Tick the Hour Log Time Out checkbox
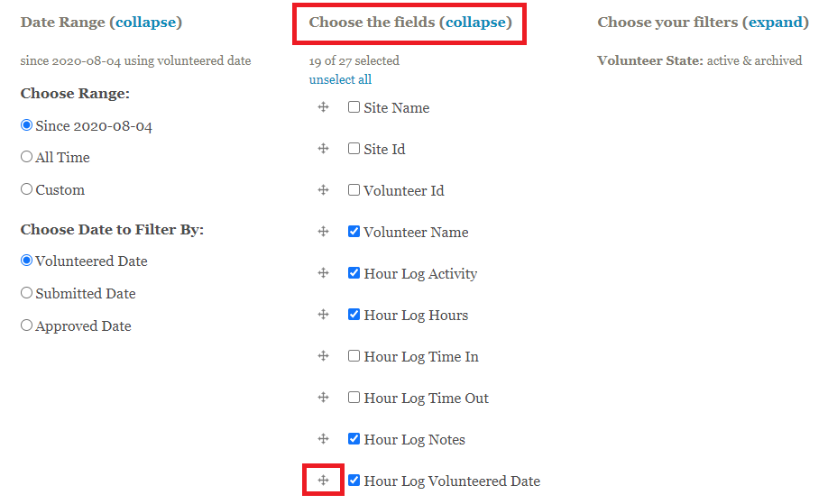The width and height of the screenshot is (837, 504). [354, 398]
